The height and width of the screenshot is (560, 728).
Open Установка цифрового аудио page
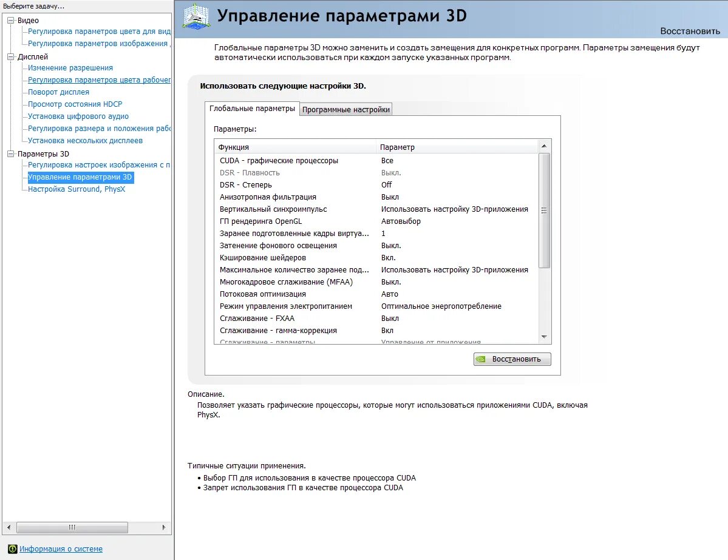coord(78,116)
